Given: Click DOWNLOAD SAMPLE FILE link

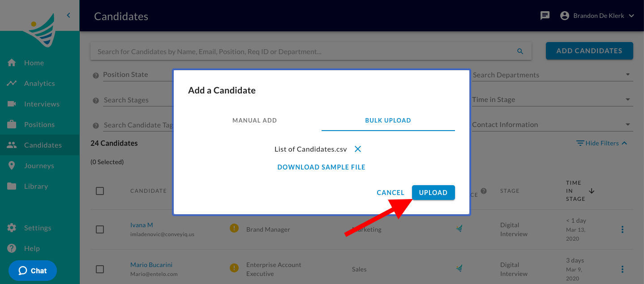Looking at the screenshot, I should (322, 167).
